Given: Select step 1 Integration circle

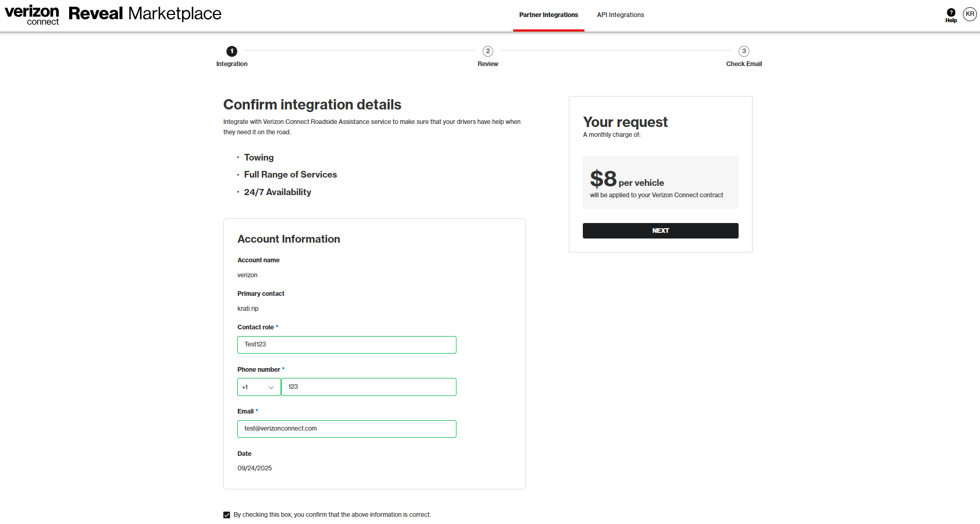Looking at the screenshot, I should [232, 51].
